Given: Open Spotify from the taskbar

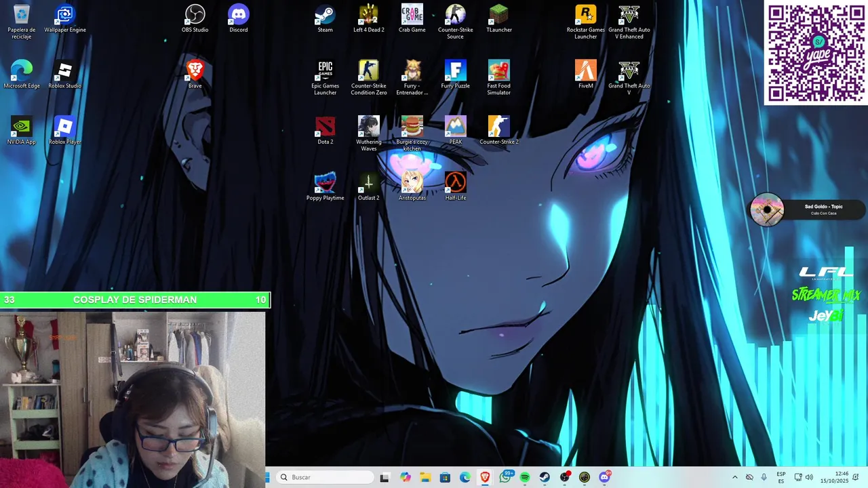Looking at the screenshot, I should [525, 477].
